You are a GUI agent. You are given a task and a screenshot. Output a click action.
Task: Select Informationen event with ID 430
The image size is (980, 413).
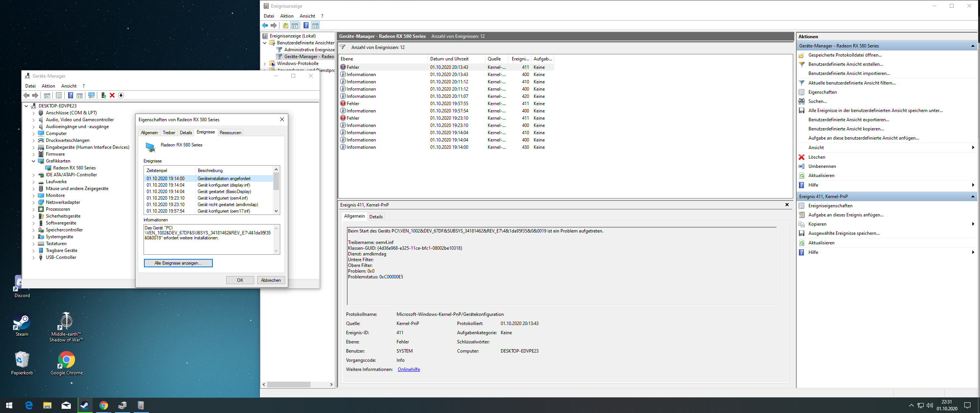446,147
